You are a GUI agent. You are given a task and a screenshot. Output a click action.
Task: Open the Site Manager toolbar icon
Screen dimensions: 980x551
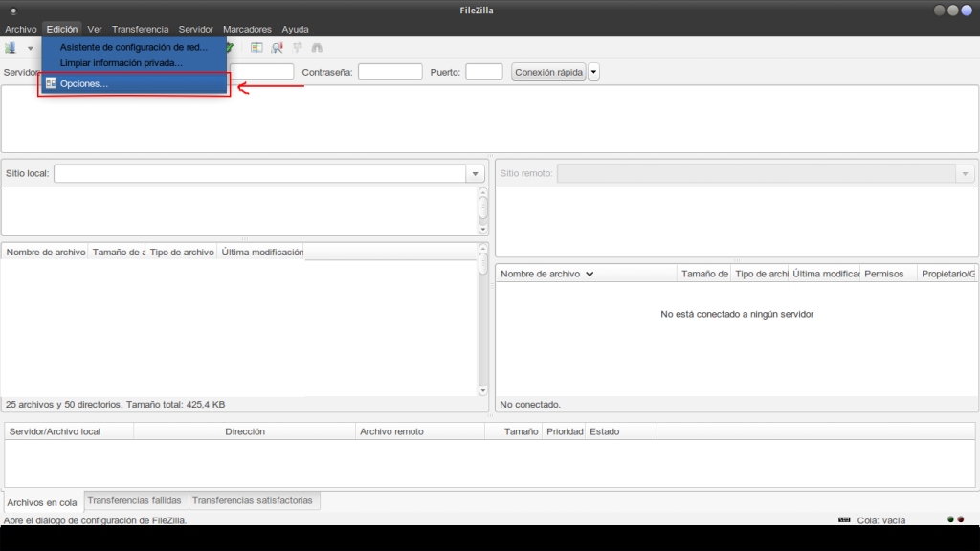11,47
